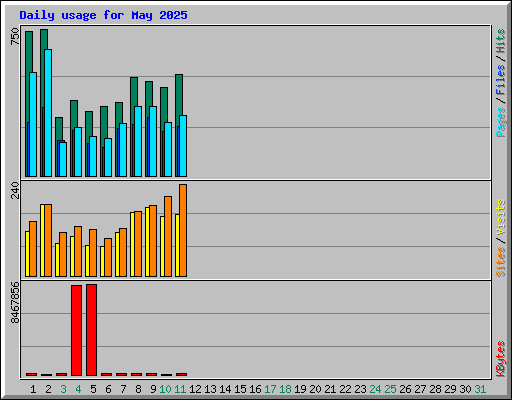Click green day label 17 on x-axis
Screen dimensions: 512x400
[x=270, y=389]
